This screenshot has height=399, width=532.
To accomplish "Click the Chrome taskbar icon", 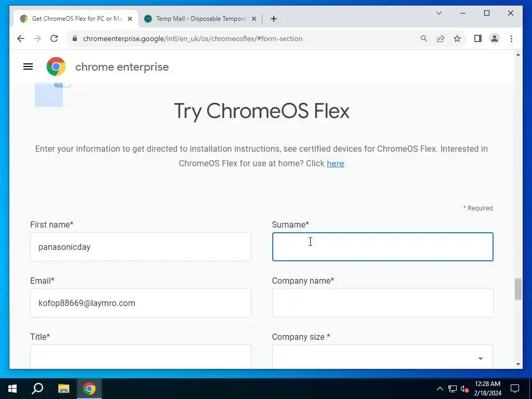I will 89,389.
